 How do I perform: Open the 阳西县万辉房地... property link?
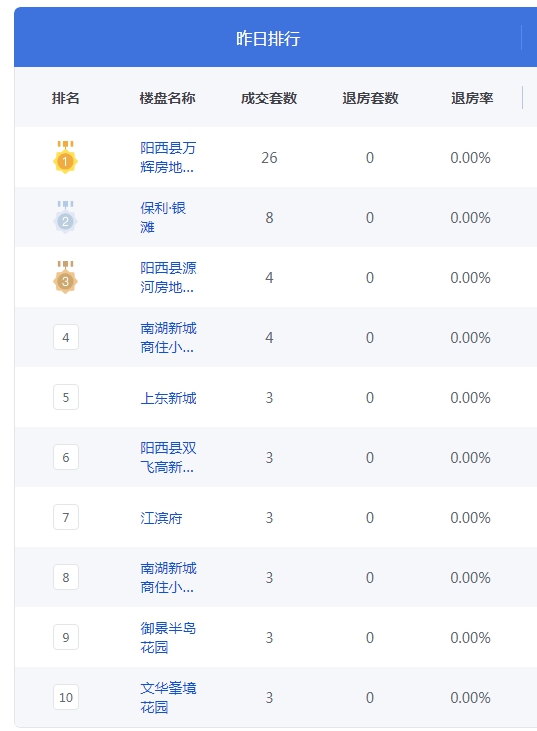(168, 157)
